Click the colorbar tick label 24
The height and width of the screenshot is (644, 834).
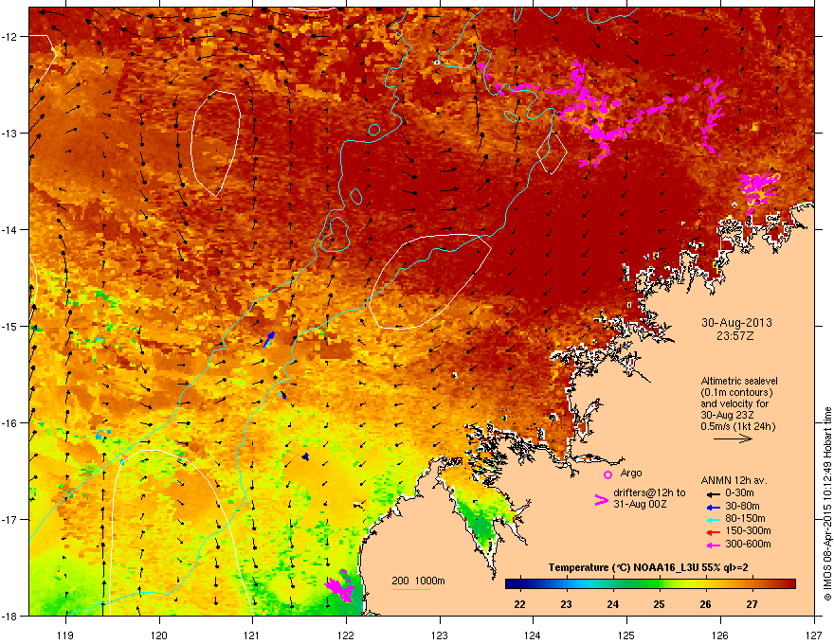(x=613, y=604)
